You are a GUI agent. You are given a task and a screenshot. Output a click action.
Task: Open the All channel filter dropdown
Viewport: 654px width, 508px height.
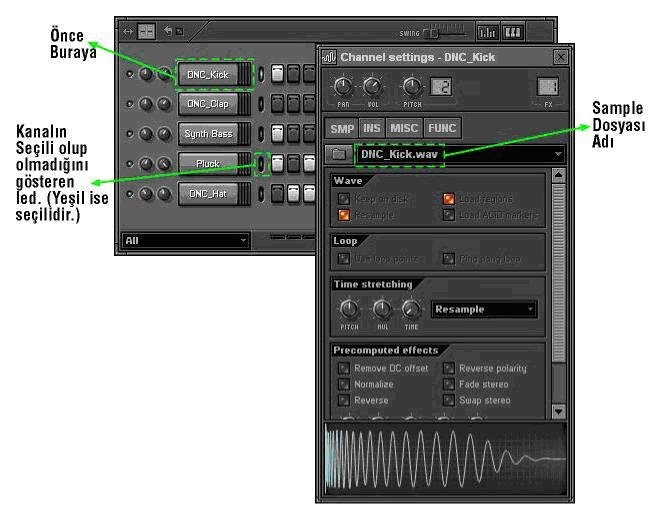tap(186, 241)
